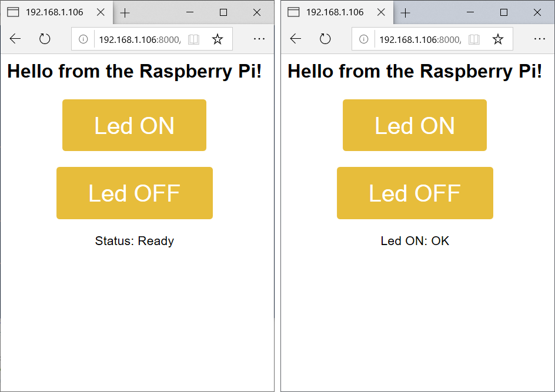The image size is (555, 392).
Task: Click the site info icon in the right address bar
Action: tap(362, 39)
